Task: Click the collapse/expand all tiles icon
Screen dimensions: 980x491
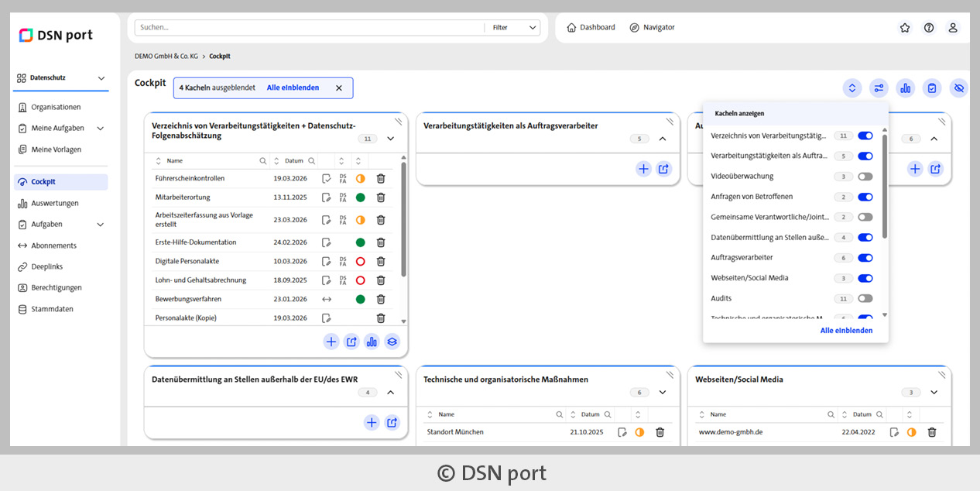Action: pyautogui.click(x=852, y=88)
